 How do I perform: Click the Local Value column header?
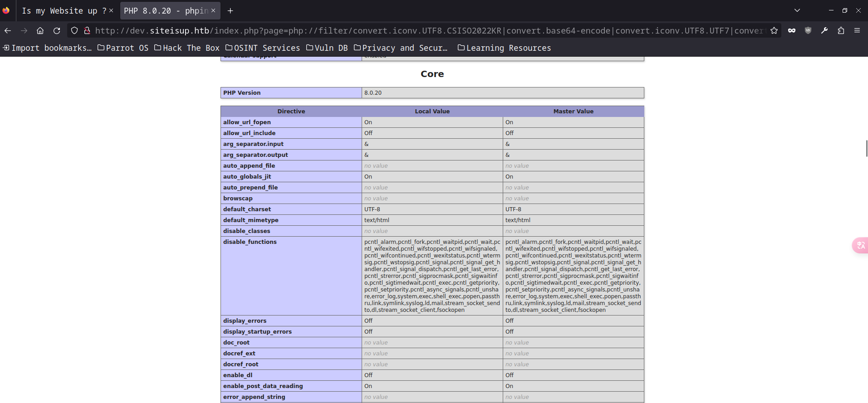point(432,111)
